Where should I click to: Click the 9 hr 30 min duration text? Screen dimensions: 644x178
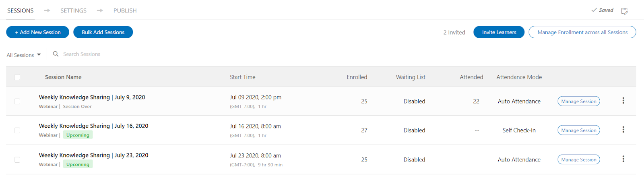point(270,165)
